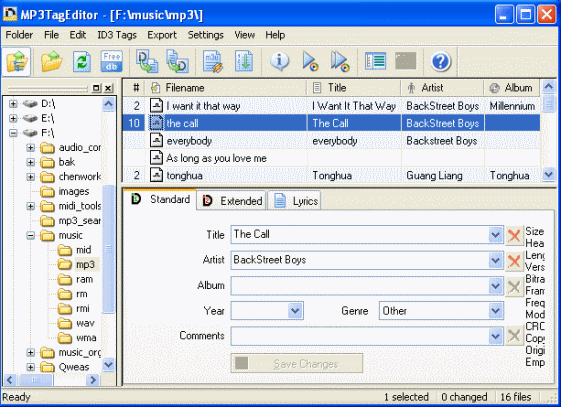Screen dimensions: 561x407
Task: Select the mid folder in tree
Action: [x=83, y=250]
